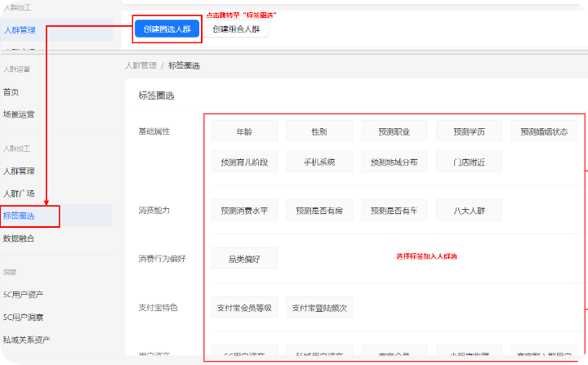Open 场景运营 in the sidebar

point(19,114)
